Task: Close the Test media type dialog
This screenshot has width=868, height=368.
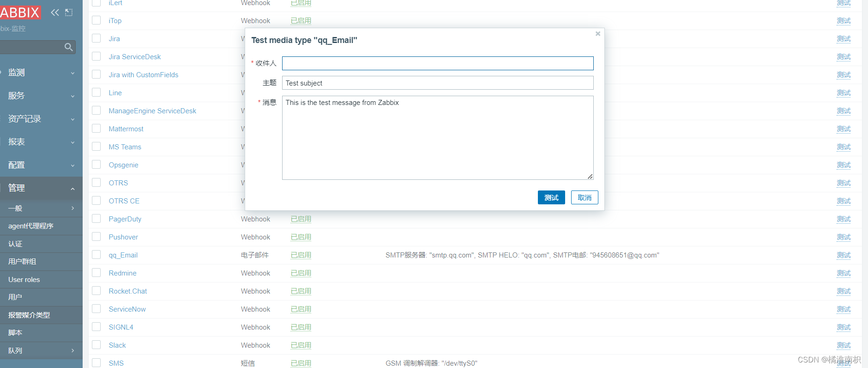Action: tap(598, 34)
